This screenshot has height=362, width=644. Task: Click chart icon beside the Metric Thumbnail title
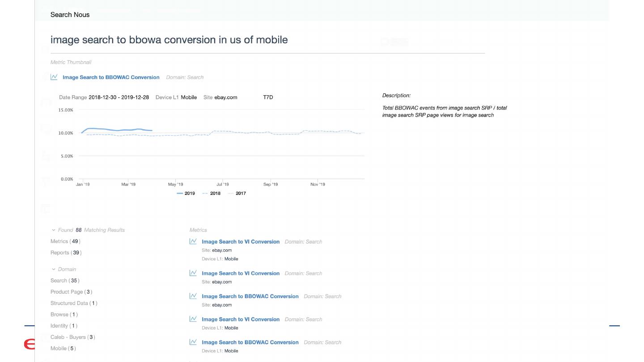click(54, 77)
